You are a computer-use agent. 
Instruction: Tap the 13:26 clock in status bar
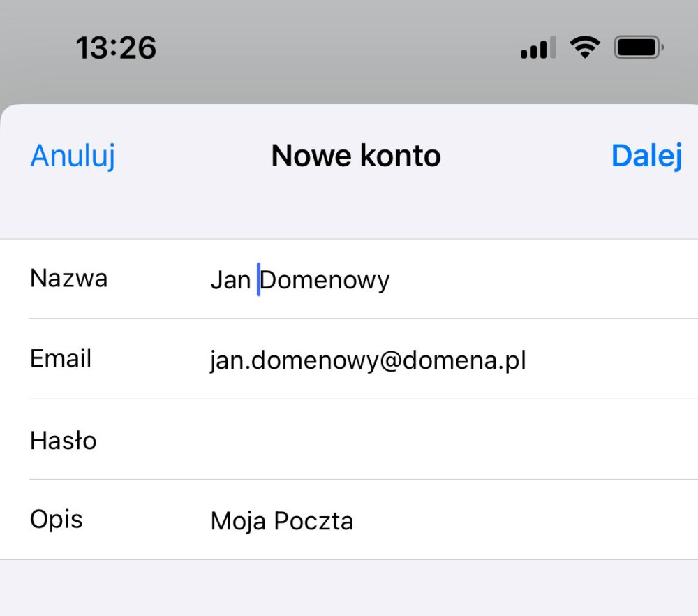[x=116, y=48]
